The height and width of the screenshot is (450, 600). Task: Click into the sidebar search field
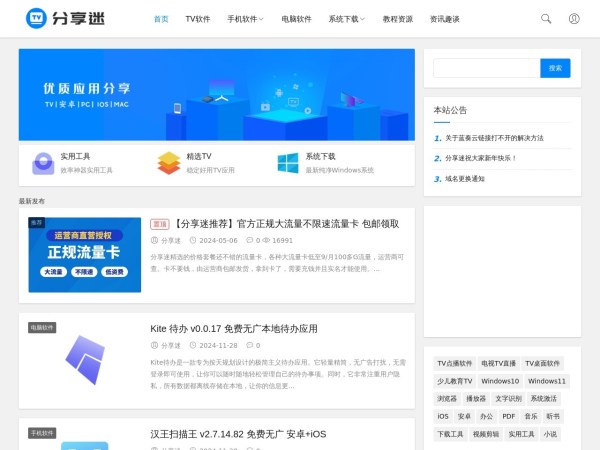click(x=486, y=68)
